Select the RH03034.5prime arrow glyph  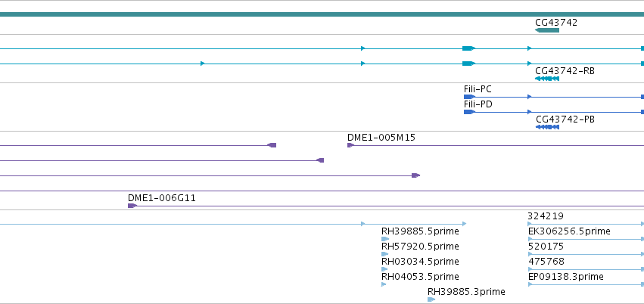click(x=384, y=269)
